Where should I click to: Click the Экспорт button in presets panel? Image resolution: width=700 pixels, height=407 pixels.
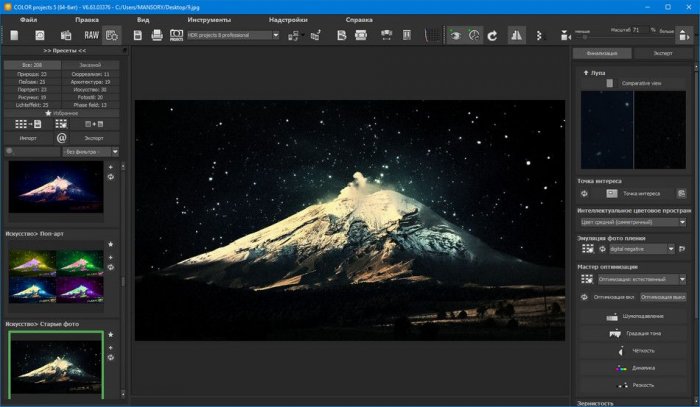click(93, 138)
